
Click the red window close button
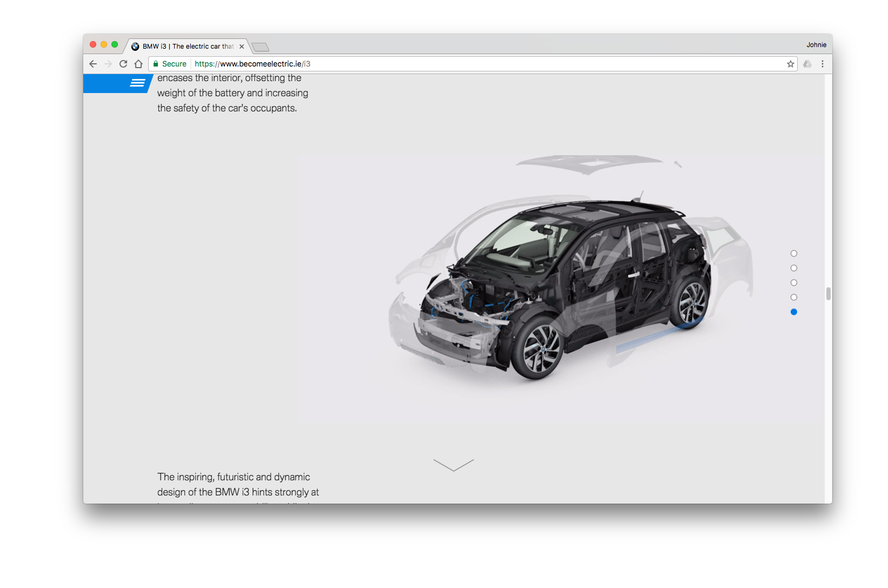[93, 44]
